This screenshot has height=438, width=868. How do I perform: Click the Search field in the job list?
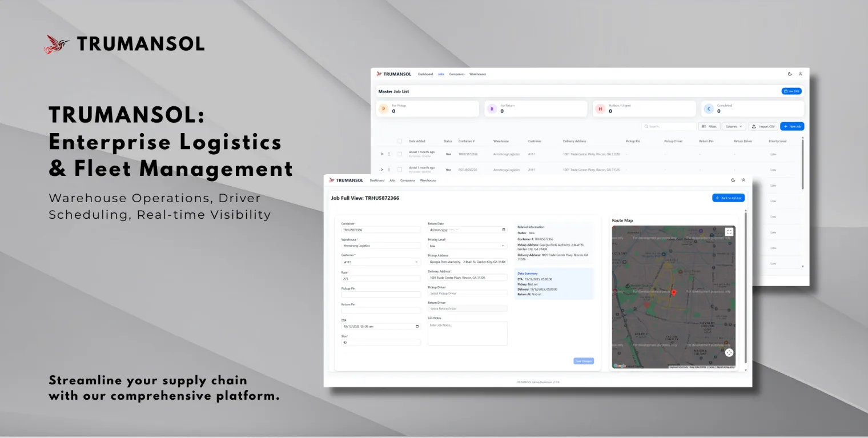668,126
